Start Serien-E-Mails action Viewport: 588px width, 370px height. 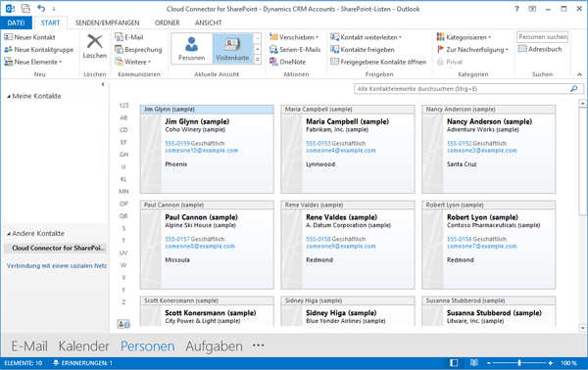[295, 50]
